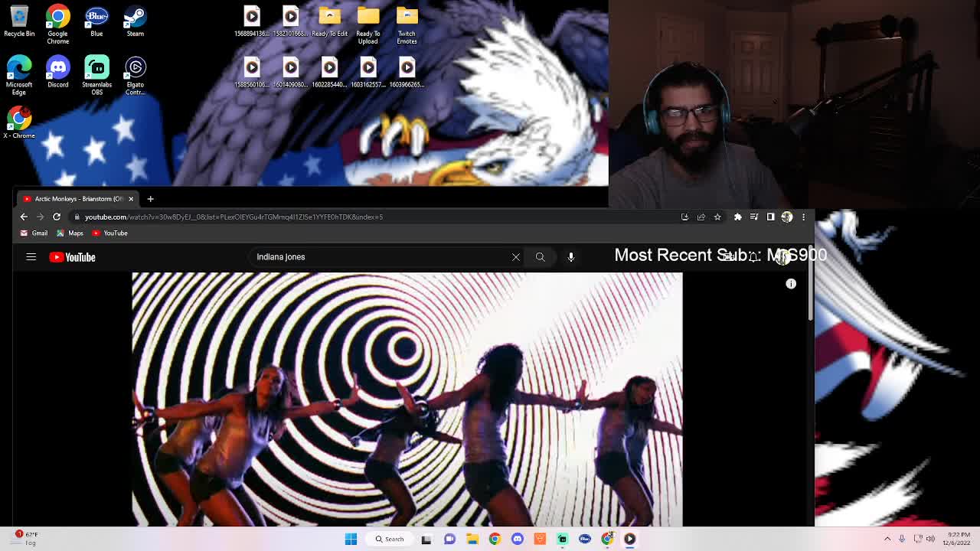The height and width of the screenshot is (551, 980).
Task: Select video file 1603162557 on desktop
Action: pyautogui.click(x=367, y=72)
